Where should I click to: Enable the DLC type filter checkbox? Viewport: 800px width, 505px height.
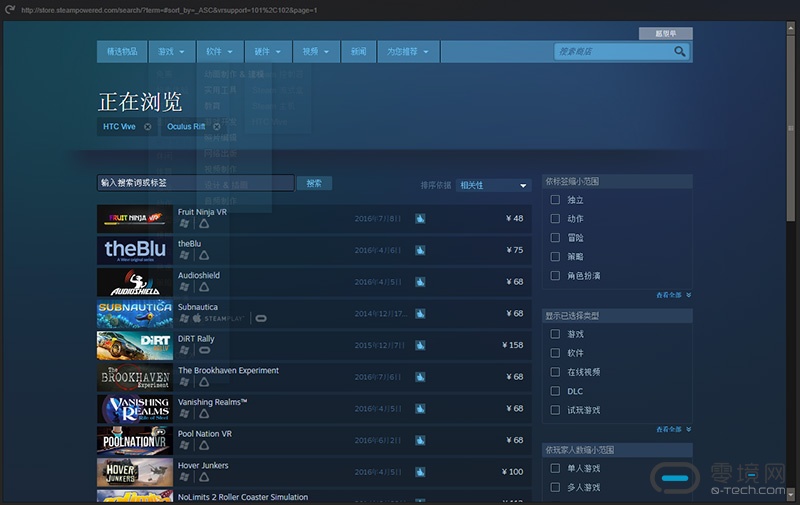point(555,391)
